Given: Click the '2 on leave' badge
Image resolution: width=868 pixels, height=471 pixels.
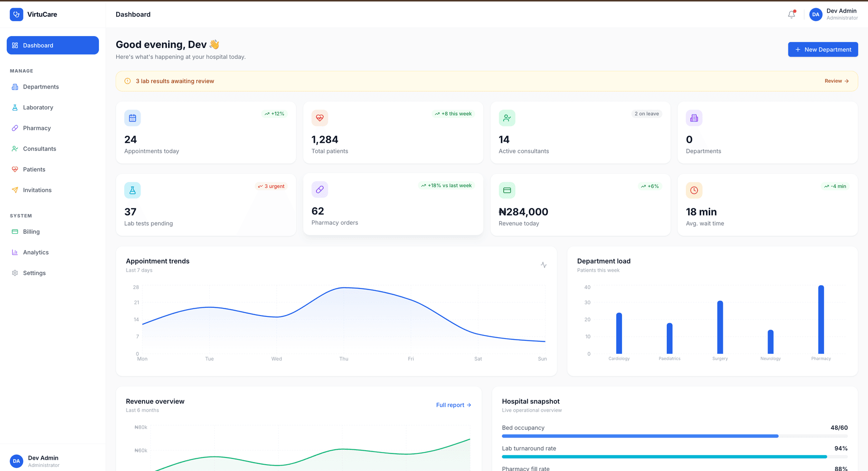Looking at the screenshot, I should pos(646,114).
